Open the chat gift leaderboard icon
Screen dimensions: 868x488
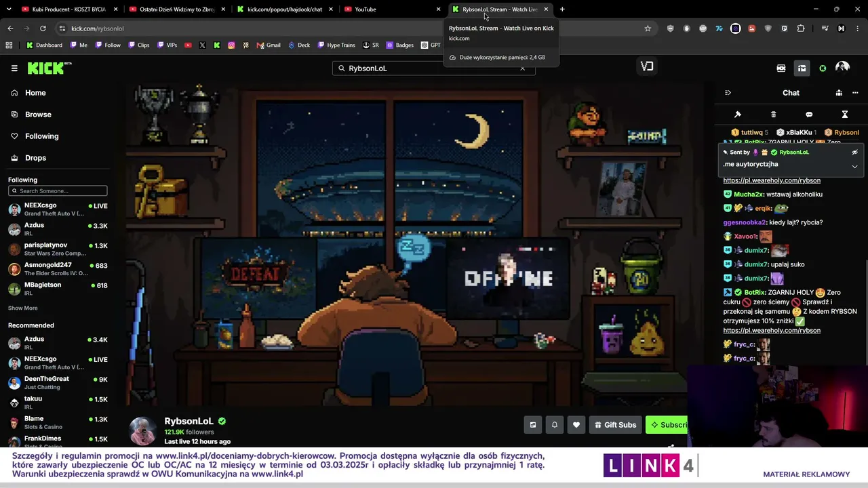tap(839, 93)
